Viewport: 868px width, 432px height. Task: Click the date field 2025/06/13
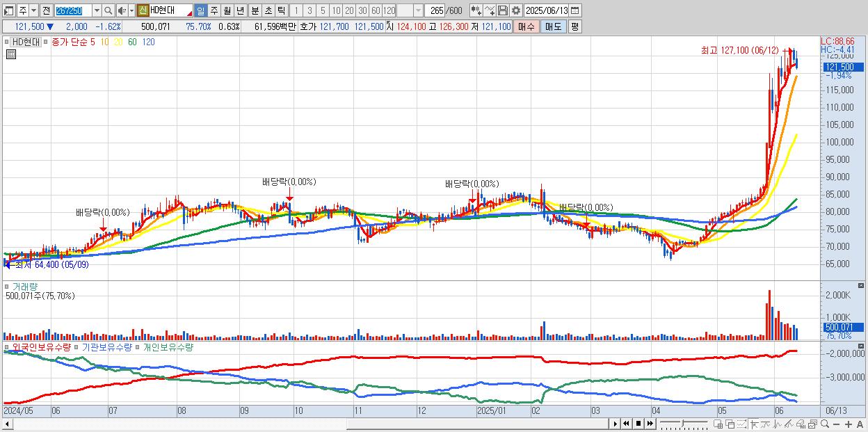coord(546,10)
